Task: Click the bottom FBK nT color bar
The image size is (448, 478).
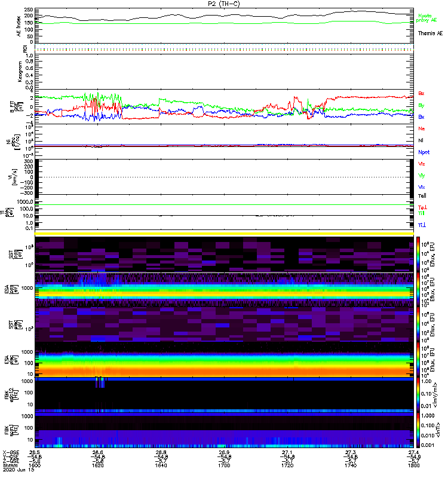Action: (x=418, y=430)
